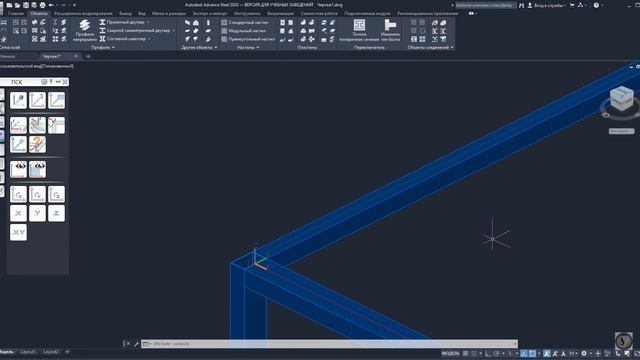Rotate UCS around X axis icon

pyautogui.click(x=18, y=194)
